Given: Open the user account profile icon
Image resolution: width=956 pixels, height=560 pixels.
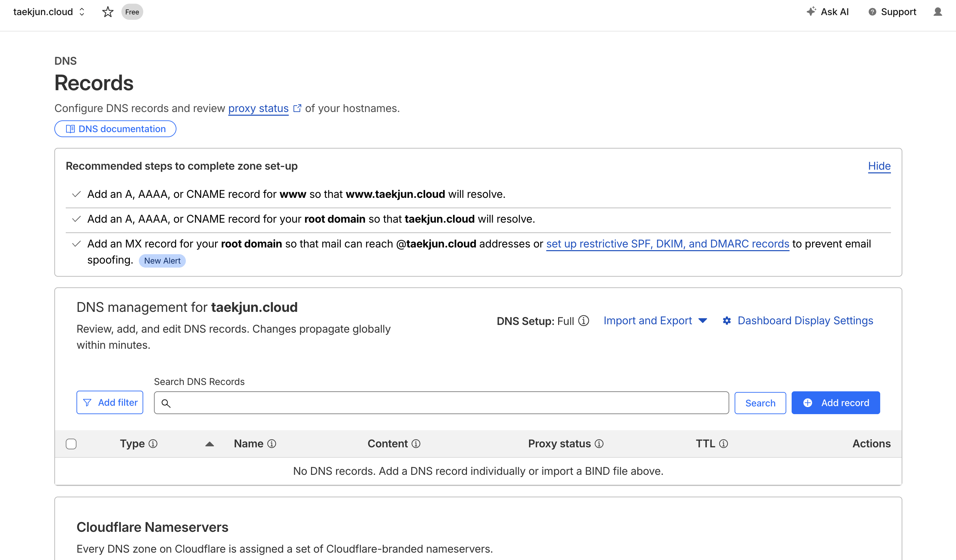Looking at the screenshot, I should pyautogui.click(x=938, y=12).
